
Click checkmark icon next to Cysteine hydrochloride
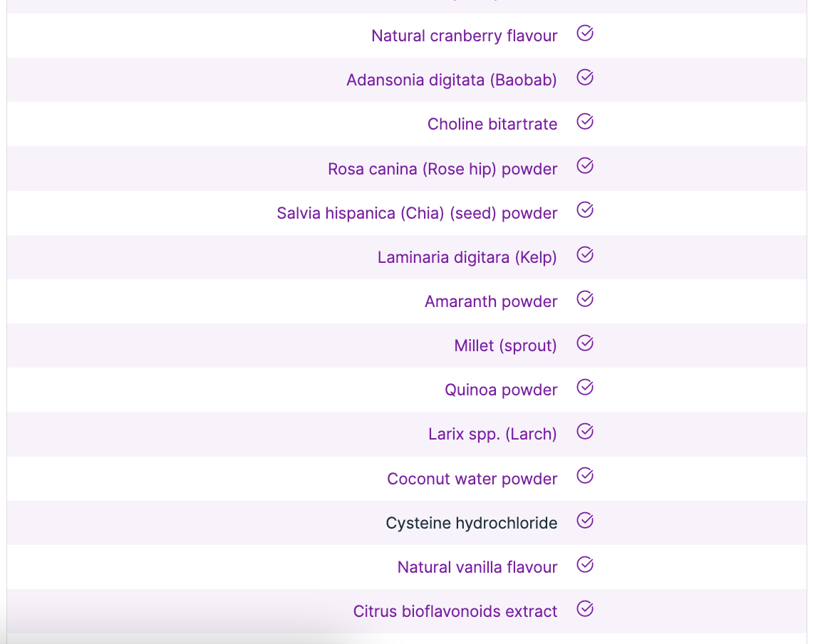coord(585,521)
